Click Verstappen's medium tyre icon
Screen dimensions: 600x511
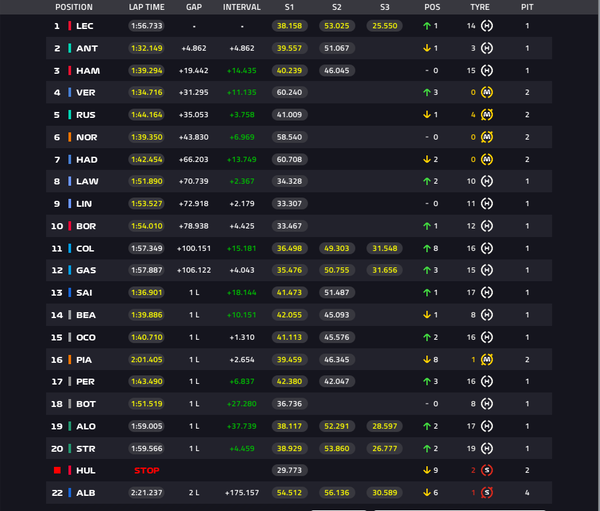coord(486,92)
